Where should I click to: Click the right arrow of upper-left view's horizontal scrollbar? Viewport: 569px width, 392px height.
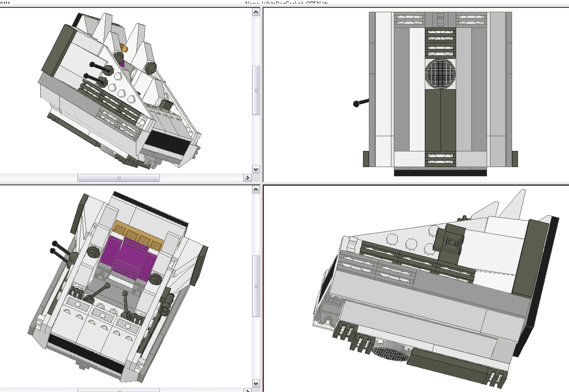pyautogui.click(x=248, y=178)
